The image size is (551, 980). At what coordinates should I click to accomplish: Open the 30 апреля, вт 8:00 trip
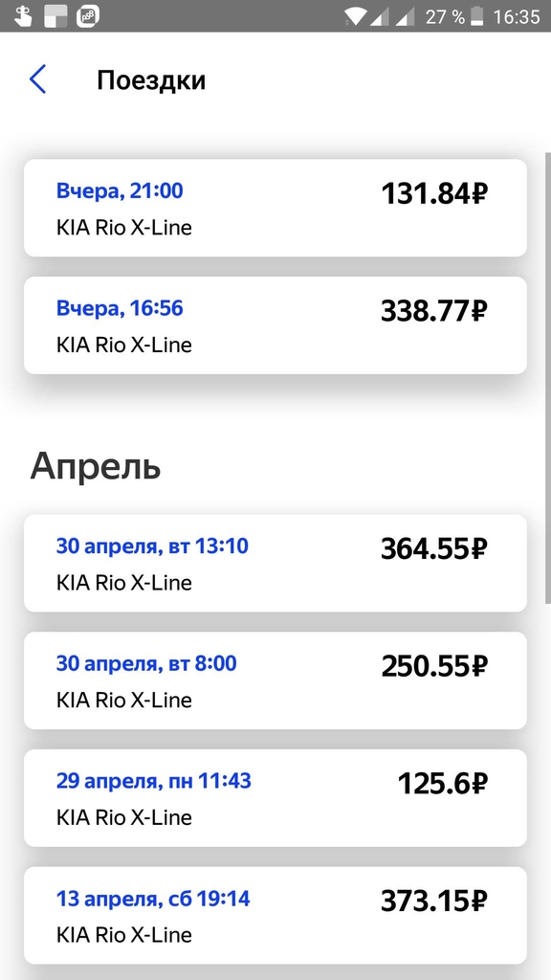[275, 680]
